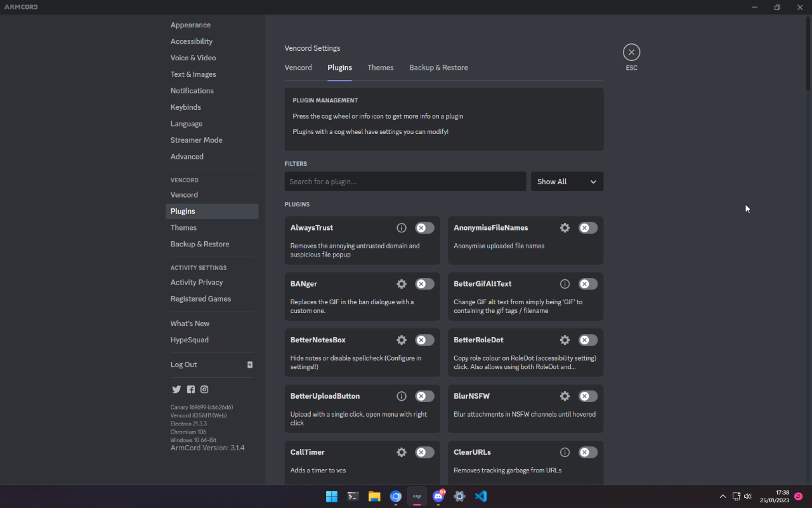Image resolution: width=812 pixels, height=508 pixels.
Task: Open the Backup & Restore tab
Action: pos(438,67)
